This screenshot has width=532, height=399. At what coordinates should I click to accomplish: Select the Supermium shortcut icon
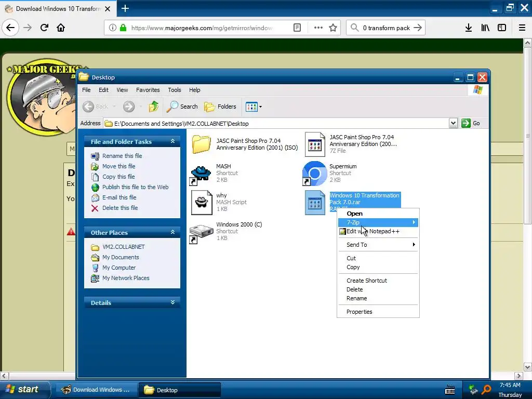pos(314,174)
